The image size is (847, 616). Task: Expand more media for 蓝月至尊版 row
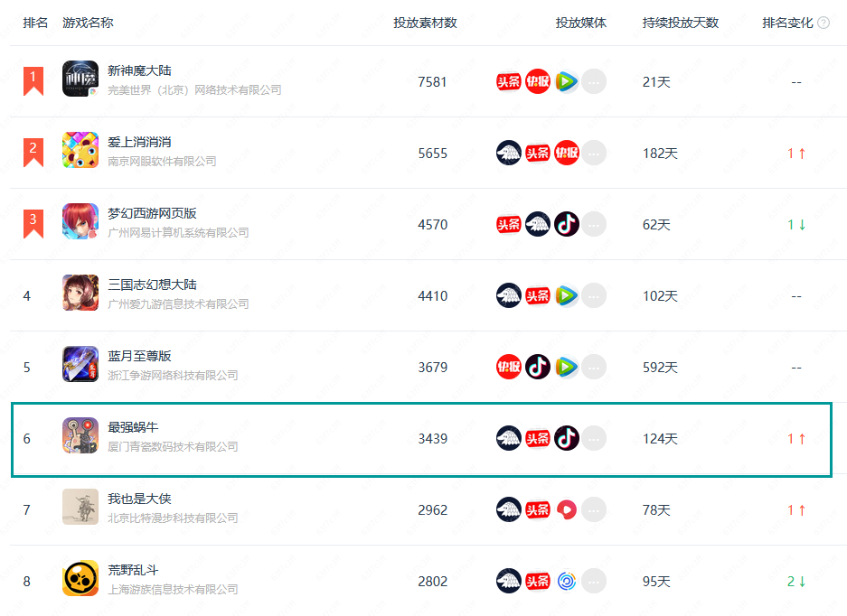tap(594, 367)
